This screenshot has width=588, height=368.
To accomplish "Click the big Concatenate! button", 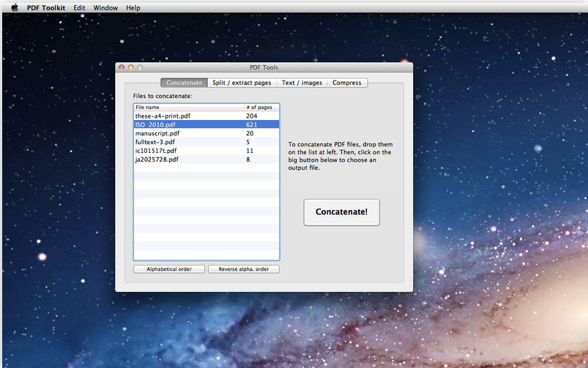I will click(x=342, y=212).
